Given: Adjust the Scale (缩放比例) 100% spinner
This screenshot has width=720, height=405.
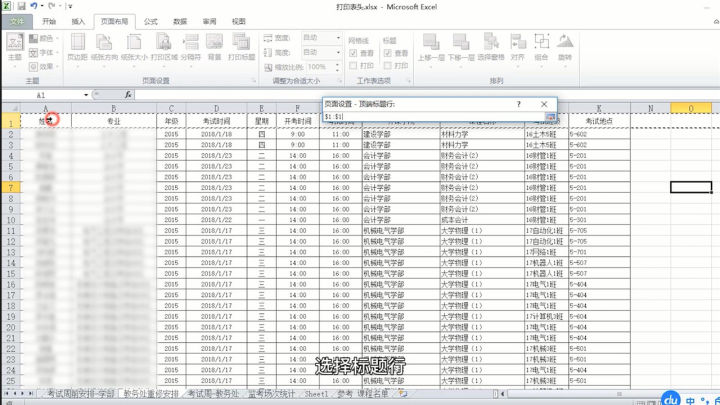Looking at the screenshot, I should pos(338,67).
